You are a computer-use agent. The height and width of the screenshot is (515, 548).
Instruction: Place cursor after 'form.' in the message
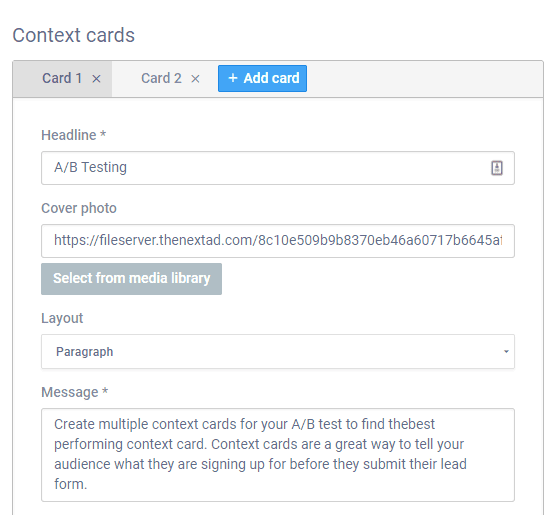[x=88, y=485]
